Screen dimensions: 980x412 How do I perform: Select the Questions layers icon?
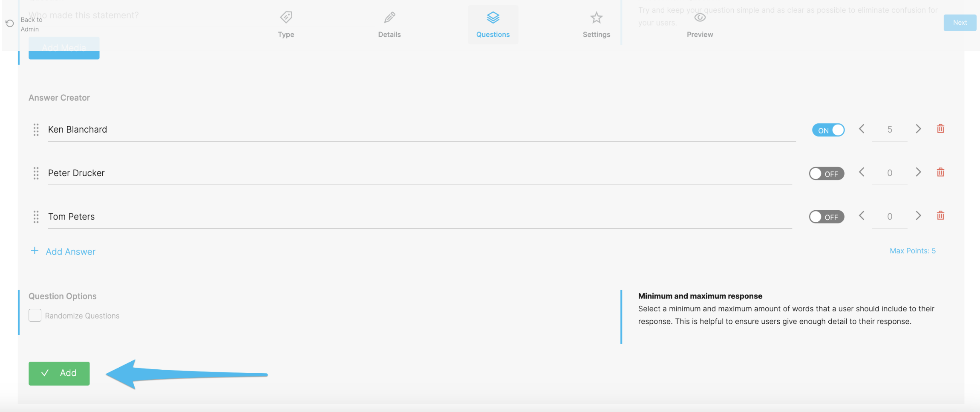click(x=493, y=17)
